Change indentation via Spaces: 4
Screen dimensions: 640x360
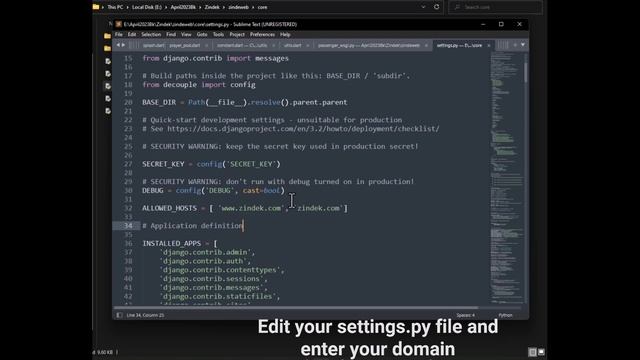click(465, 315)
